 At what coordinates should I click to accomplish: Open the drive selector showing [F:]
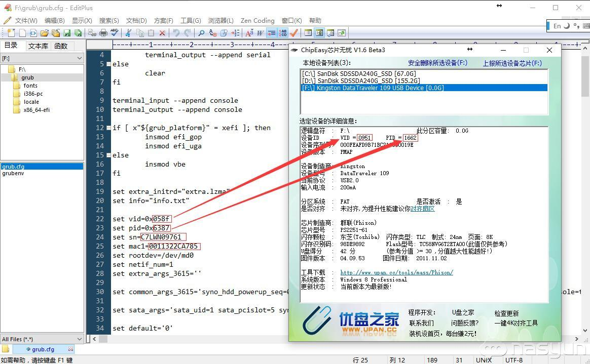coord(42,58)
